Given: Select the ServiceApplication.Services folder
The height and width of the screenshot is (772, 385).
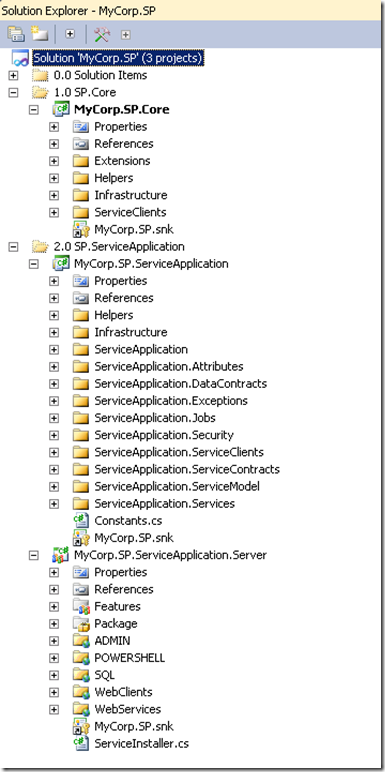Looking at the screenshot, I should pos(165,504).
